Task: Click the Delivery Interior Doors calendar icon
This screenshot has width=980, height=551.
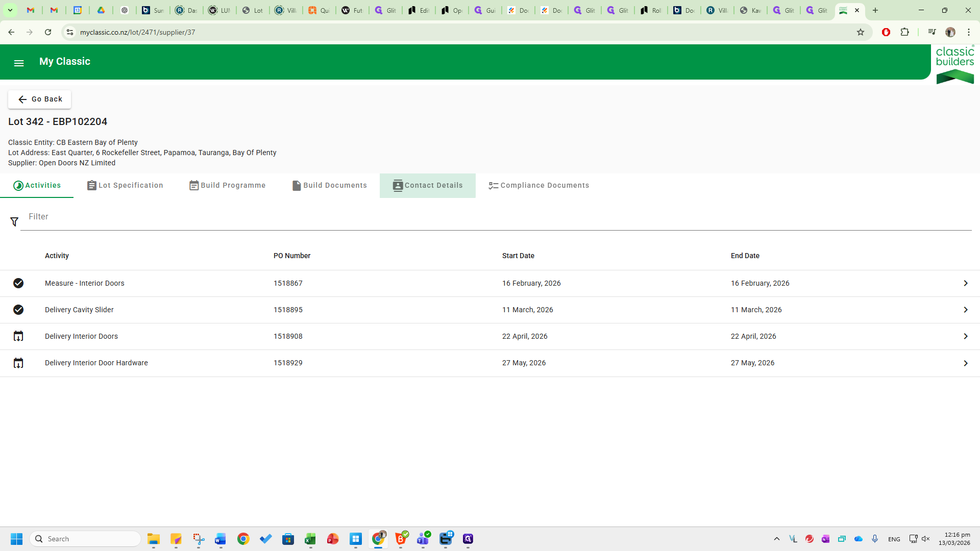Action: point(18,336)
